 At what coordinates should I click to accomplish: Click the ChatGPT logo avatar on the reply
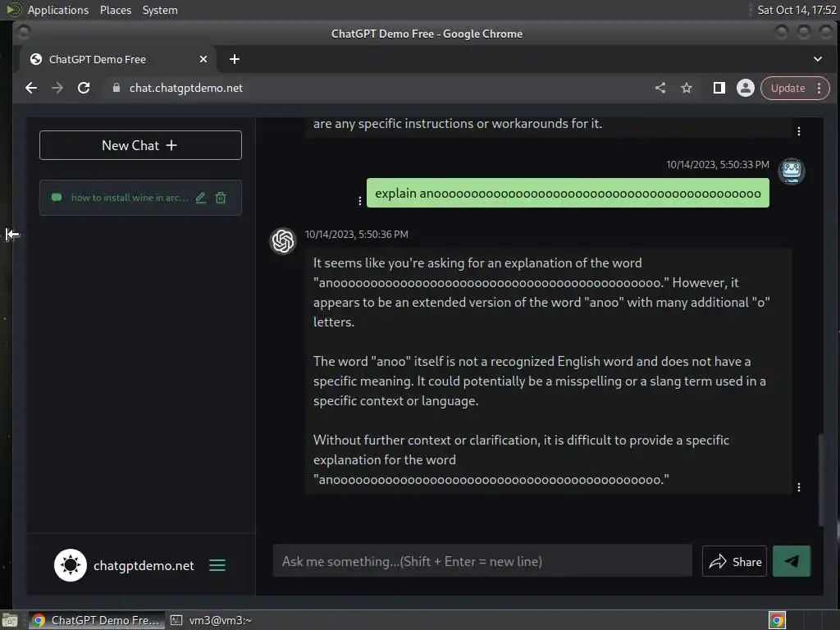pos(283,241)
